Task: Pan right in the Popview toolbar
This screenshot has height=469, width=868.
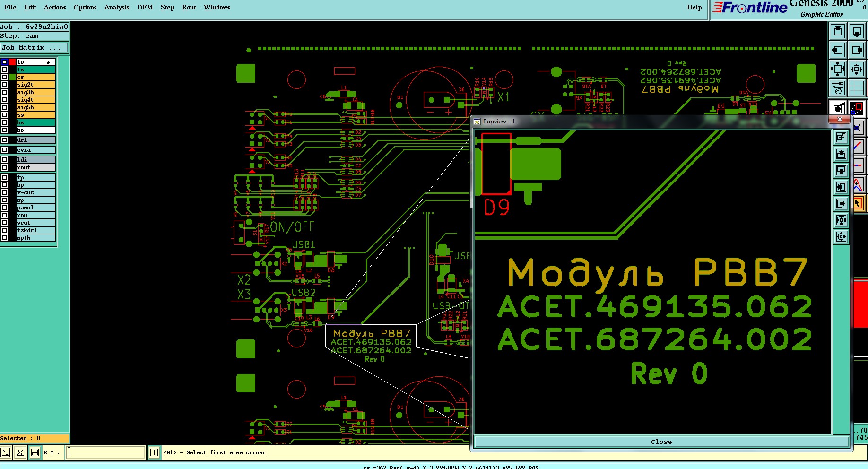Action: pos(841,203)
